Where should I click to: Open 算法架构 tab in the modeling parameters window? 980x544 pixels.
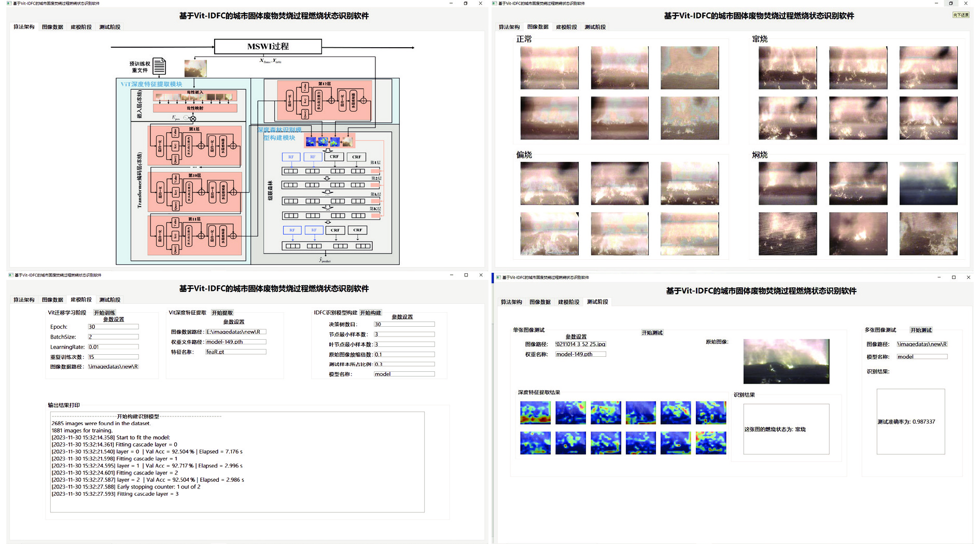click(24, 300)
